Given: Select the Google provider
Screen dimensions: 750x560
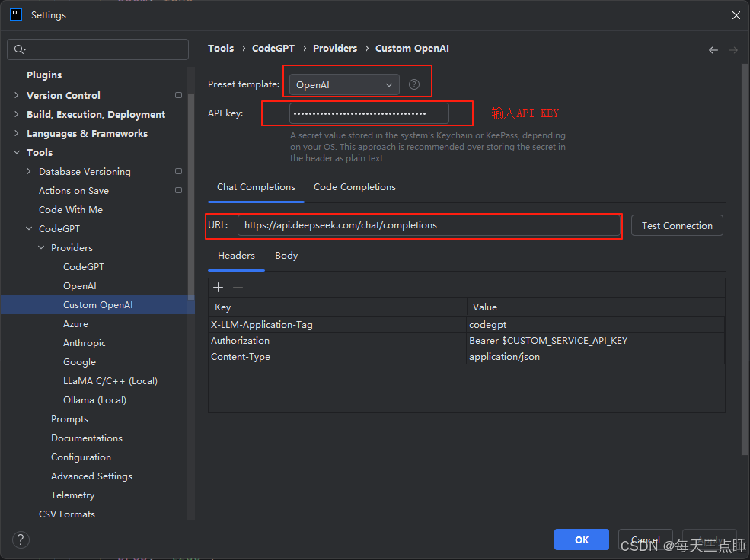Looking at the screenshot, I should pos(79,362).
